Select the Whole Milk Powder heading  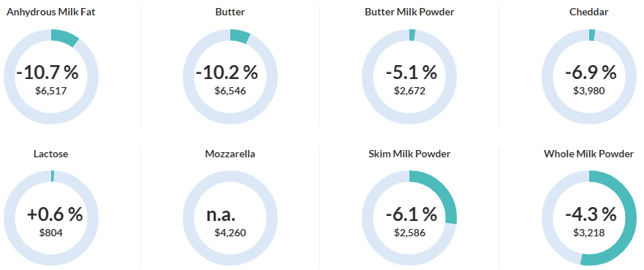pos(589,154)
